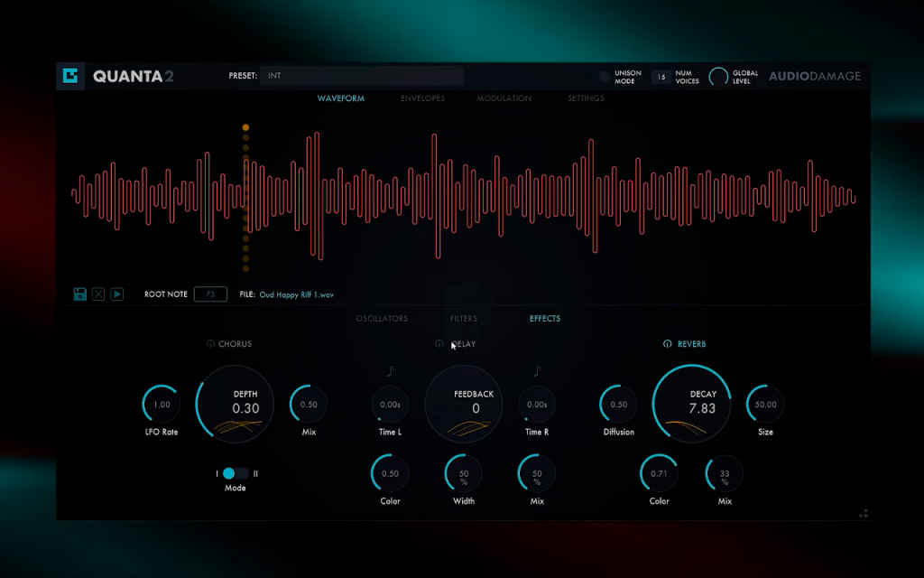Toggle tempo sync note for Time L
Image resolution: width=924 pixels, height=578 pixels.
(x=390, y=371)
